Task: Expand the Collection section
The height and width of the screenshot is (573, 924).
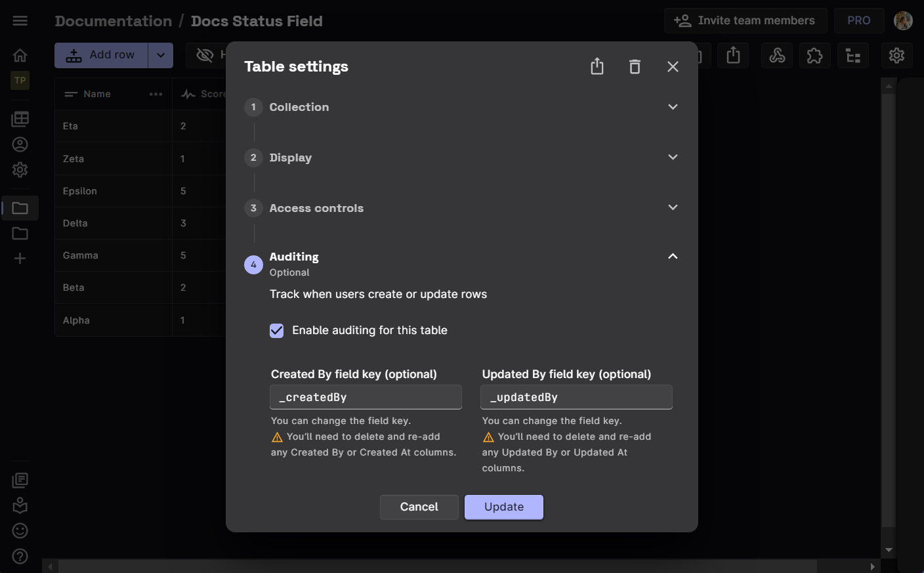Action: click(672, 107)
